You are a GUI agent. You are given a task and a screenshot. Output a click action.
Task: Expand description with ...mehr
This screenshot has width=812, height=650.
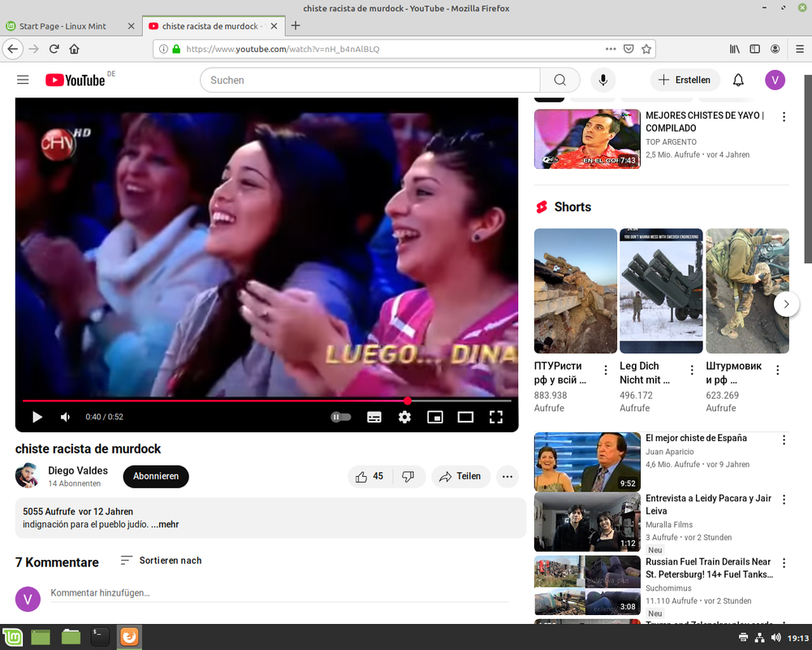165,525
